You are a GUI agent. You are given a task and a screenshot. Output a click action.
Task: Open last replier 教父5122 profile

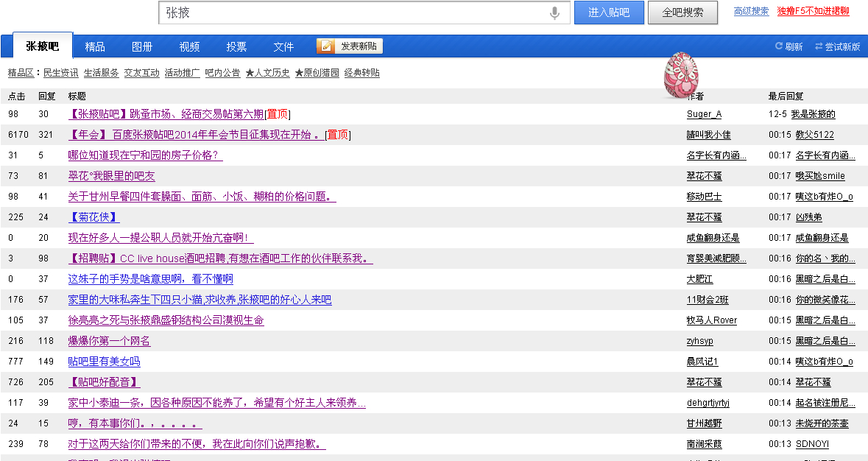[815, 135]
